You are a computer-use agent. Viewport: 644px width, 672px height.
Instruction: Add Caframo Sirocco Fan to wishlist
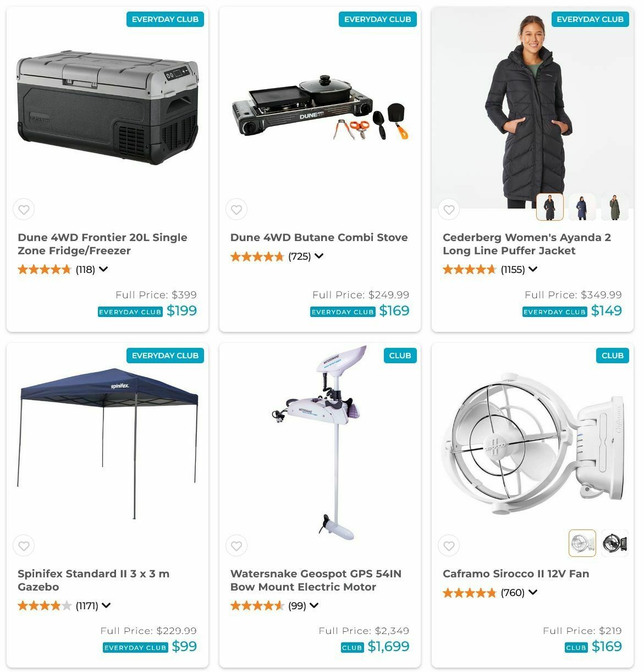click(449, 546)
